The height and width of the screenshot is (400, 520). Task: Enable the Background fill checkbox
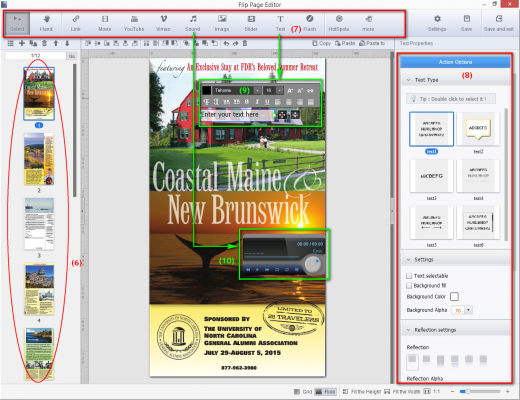point(409,285)
